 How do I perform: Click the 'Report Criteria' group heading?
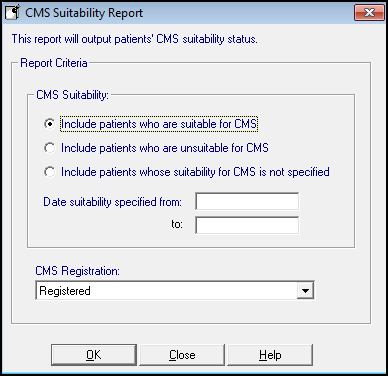(54, 63)
